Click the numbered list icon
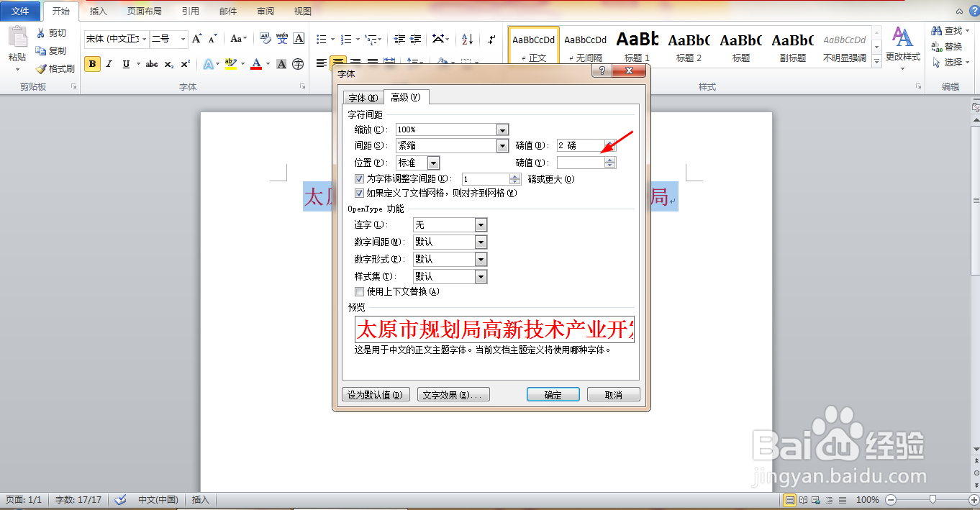 [346, 39]
